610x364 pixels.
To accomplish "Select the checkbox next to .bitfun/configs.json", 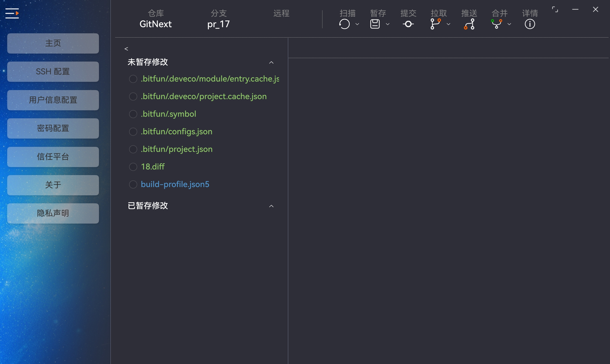I will 133,131.
